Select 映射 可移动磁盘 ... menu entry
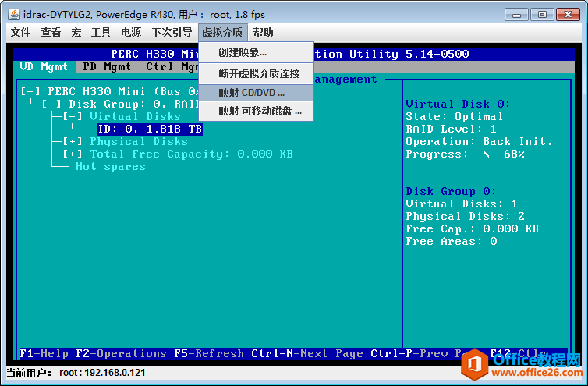The width and height of the screenshot is (588, 386). [x=256, y=111]
